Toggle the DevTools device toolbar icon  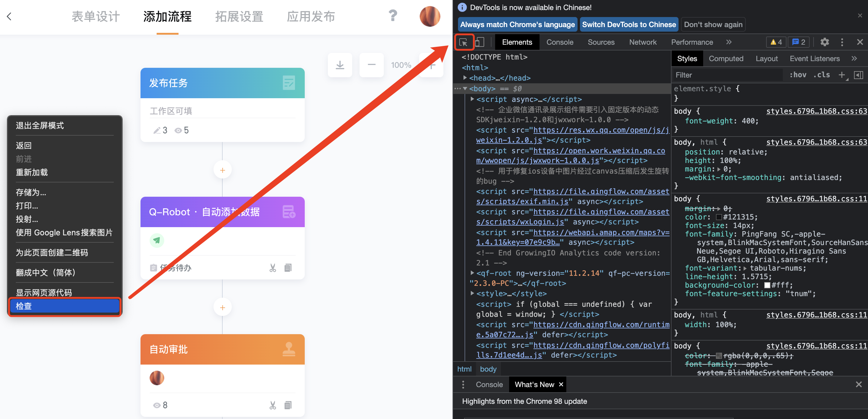click(x=480, y=42)
